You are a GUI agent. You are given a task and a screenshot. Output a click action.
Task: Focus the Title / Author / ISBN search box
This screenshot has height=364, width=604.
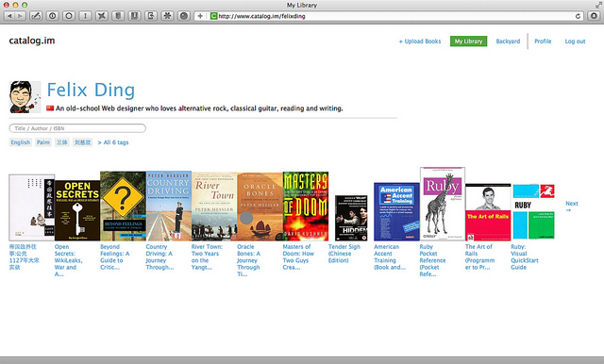77,128
